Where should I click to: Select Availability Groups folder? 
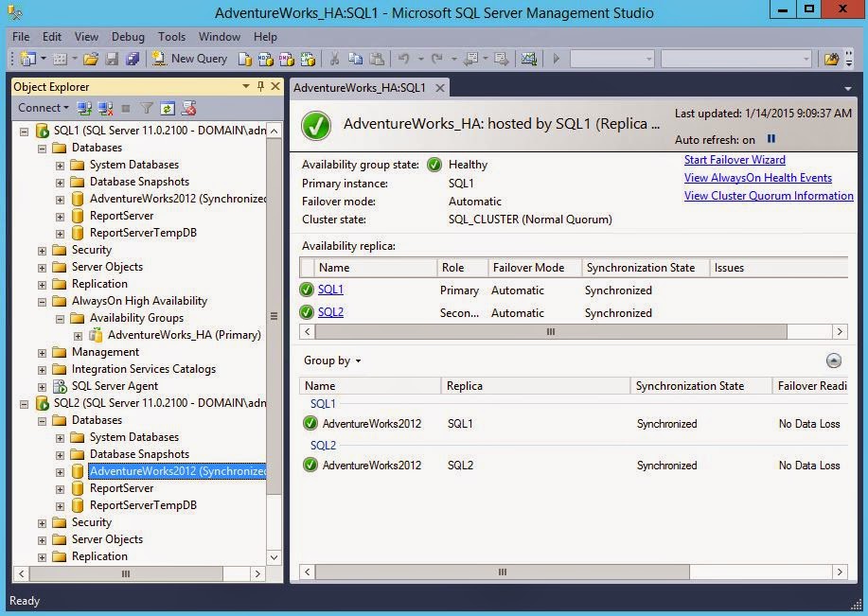[136, 318]
